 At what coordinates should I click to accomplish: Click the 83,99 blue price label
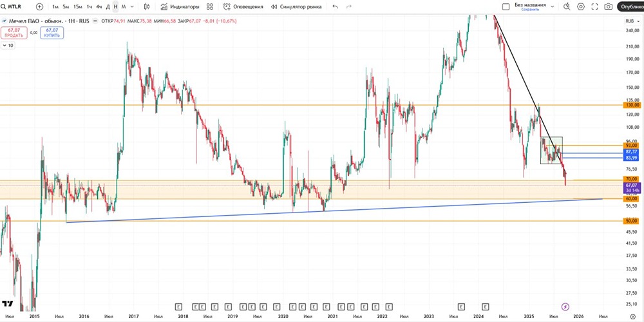pos(632,158)
